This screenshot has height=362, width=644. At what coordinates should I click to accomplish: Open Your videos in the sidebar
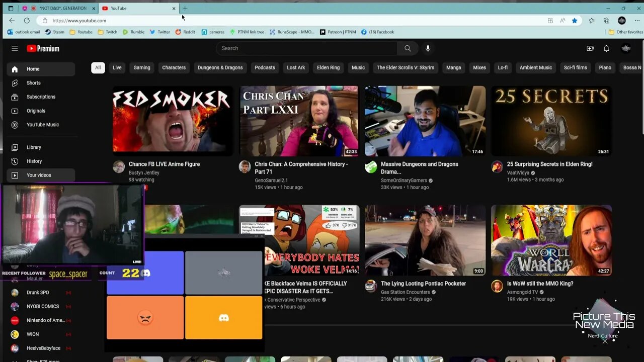coord(41,175)
